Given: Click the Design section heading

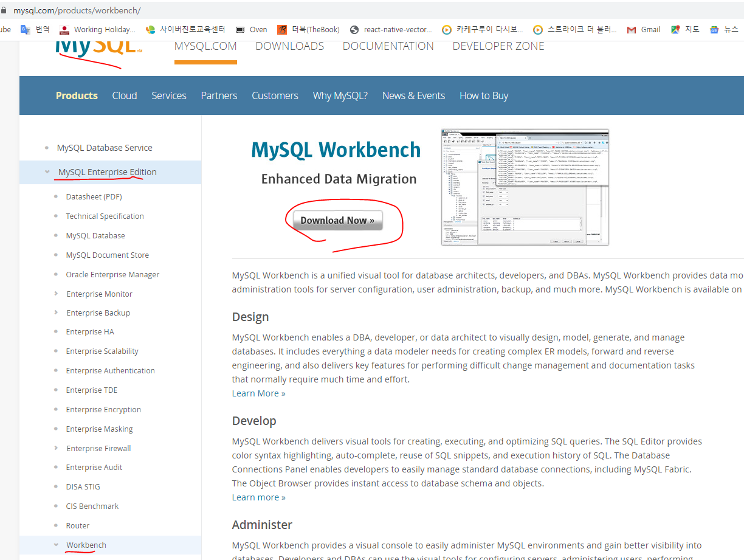Looking at the screenshot, I should (250, 317).
